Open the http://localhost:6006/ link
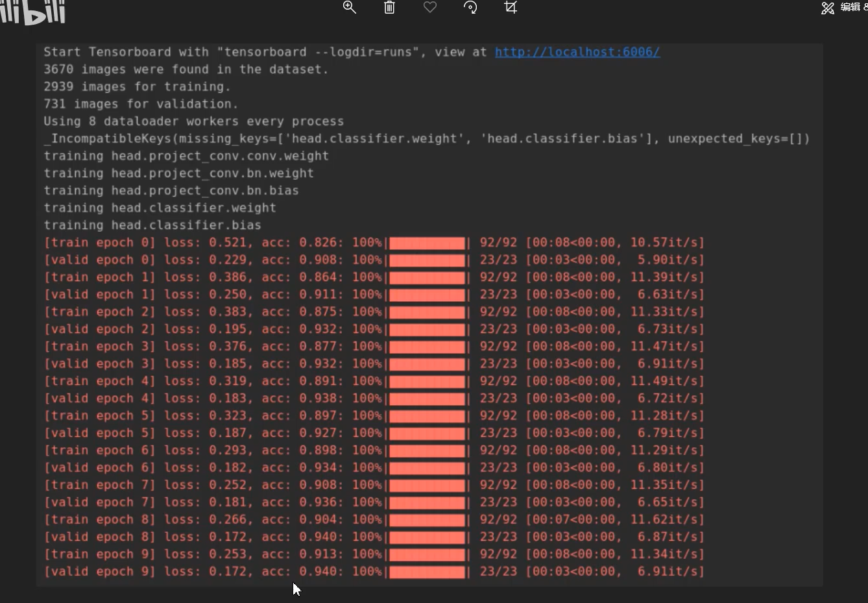This screenshot has width=868, height=603. [577, 52]
